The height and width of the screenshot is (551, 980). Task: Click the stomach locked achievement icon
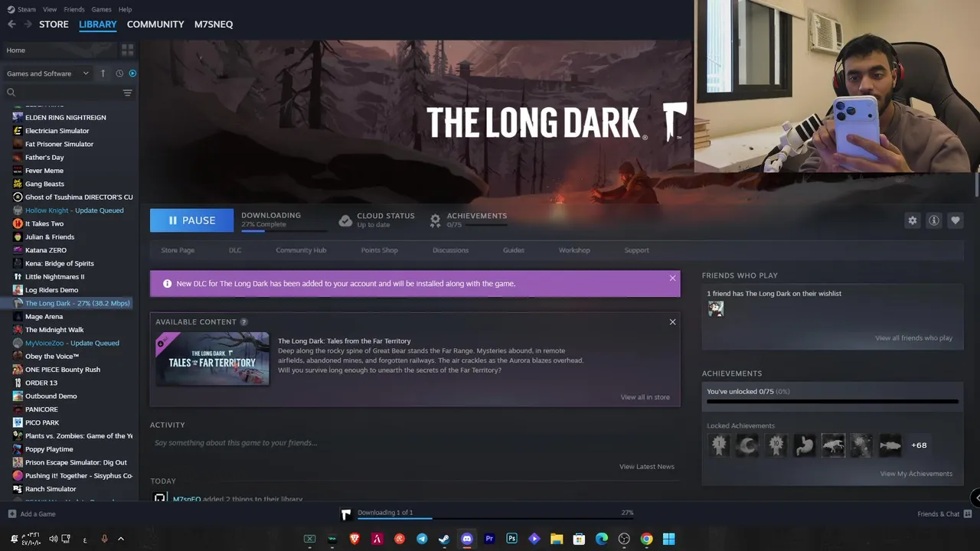tap(805, 445)
